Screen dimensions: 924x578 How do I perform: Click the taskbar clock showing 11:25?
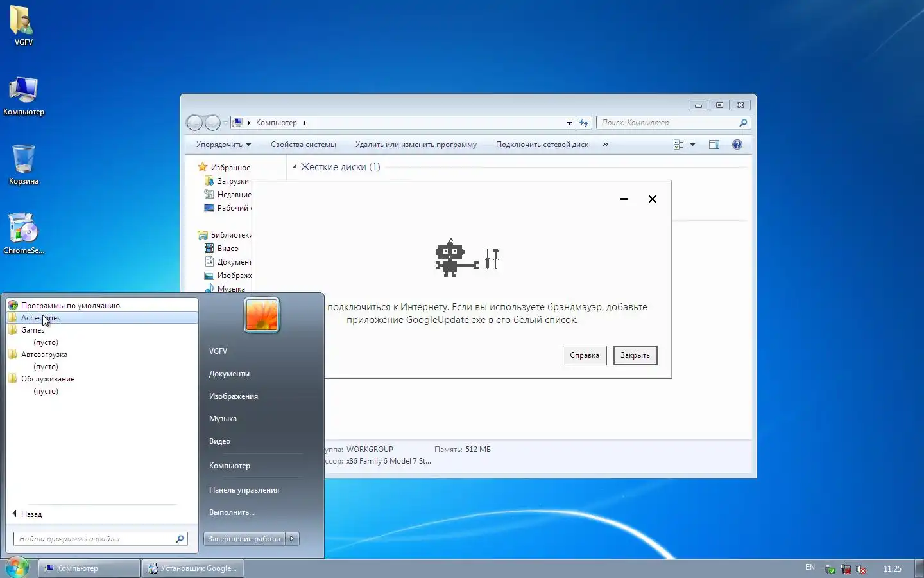coord(892,569)
